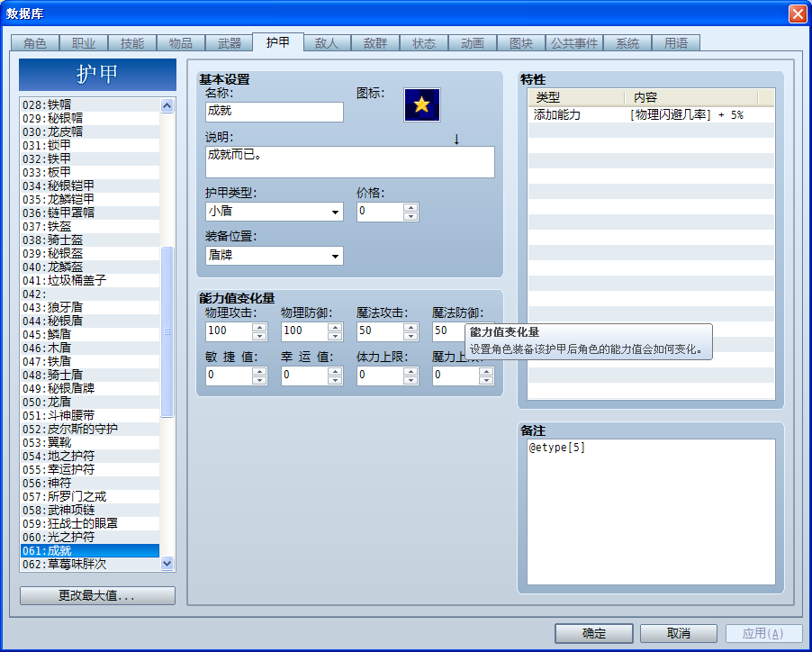The height and width of the screenshot is (652, 812).
Task: Switch to the 角色 tab
Action: [35, 43]
